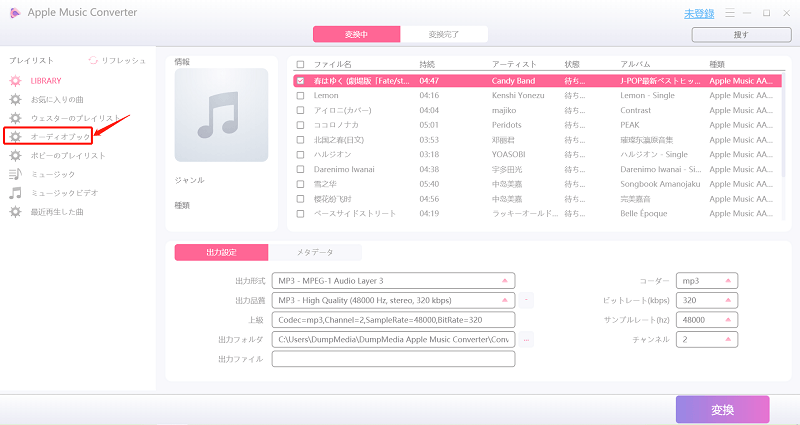Open the ビットレート 320 dropdown
The height and width of the screenshot is (425, 800).
[707, 300]
